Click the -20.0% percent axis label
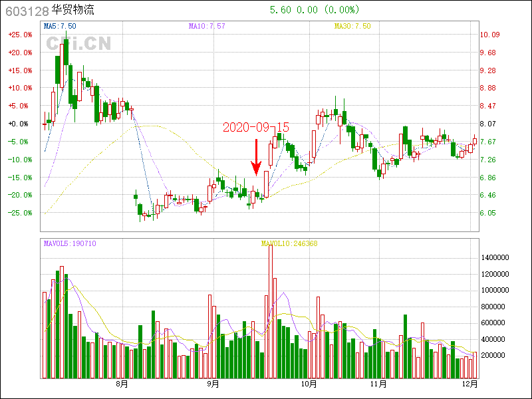Screen dimensions: 532x399 pos(21,195)
